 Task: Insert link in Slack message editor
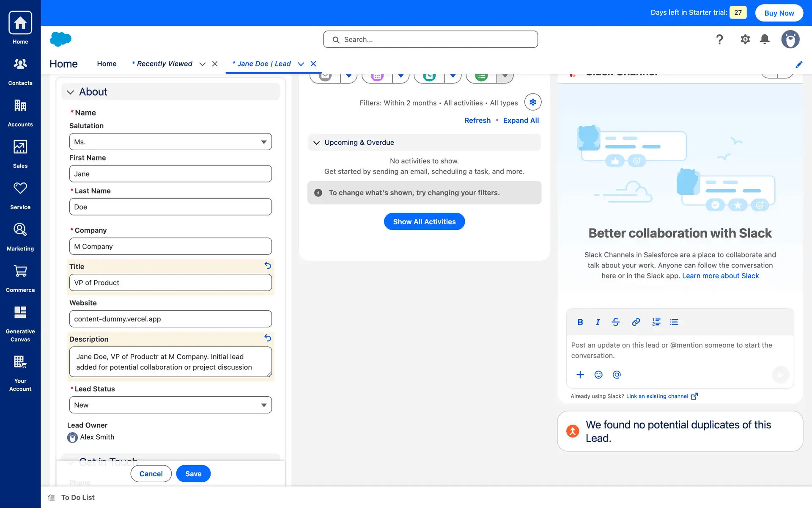point(636,322)
